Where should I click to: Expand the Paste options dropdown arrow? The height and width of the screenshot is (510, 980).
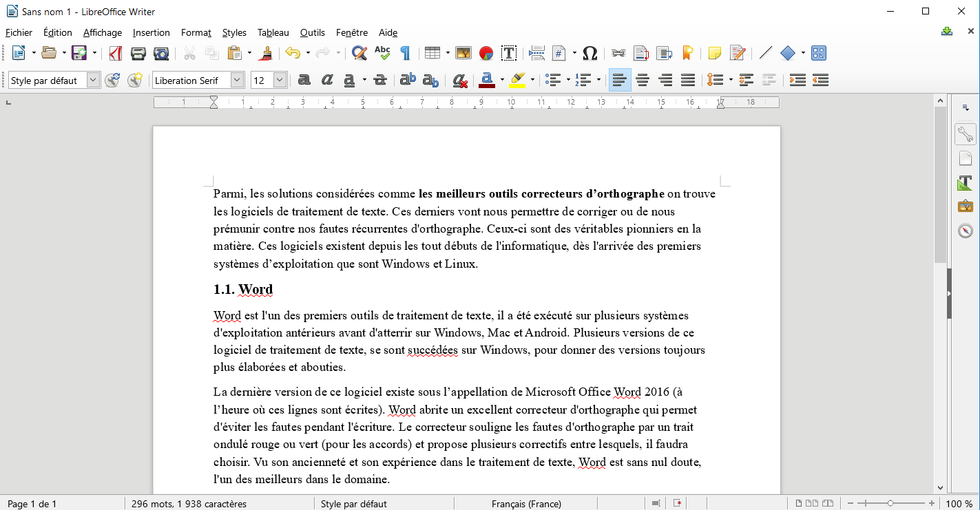tap(249, 53)
